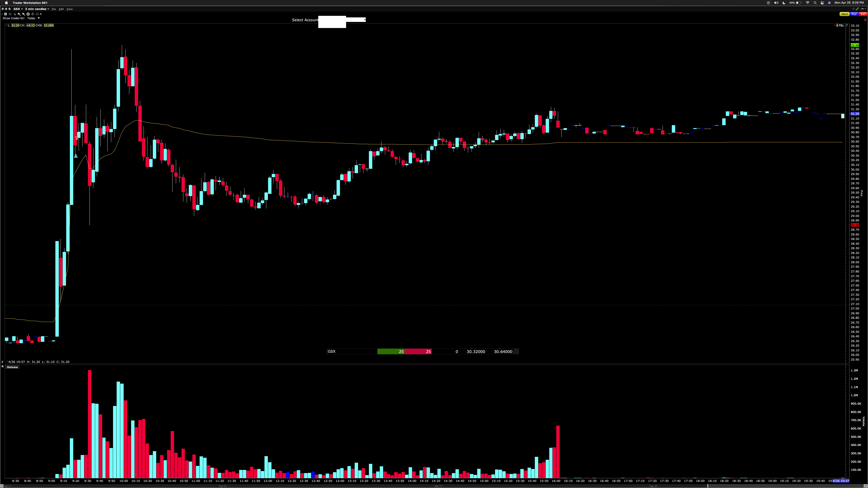
Task: Toggle the pin window icon
Action: pyautogui.click(x=862, y=9)
